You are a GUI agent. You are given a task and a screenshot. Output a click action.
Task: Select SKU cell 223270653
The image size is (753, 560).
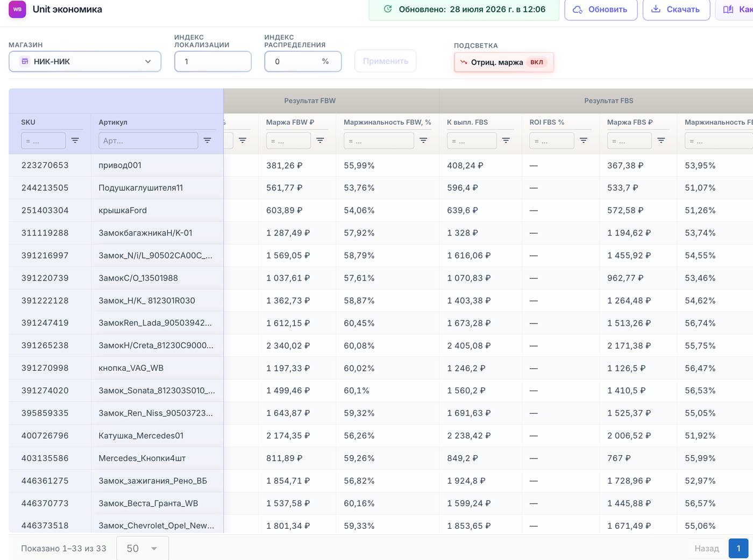tap(45, 166)
